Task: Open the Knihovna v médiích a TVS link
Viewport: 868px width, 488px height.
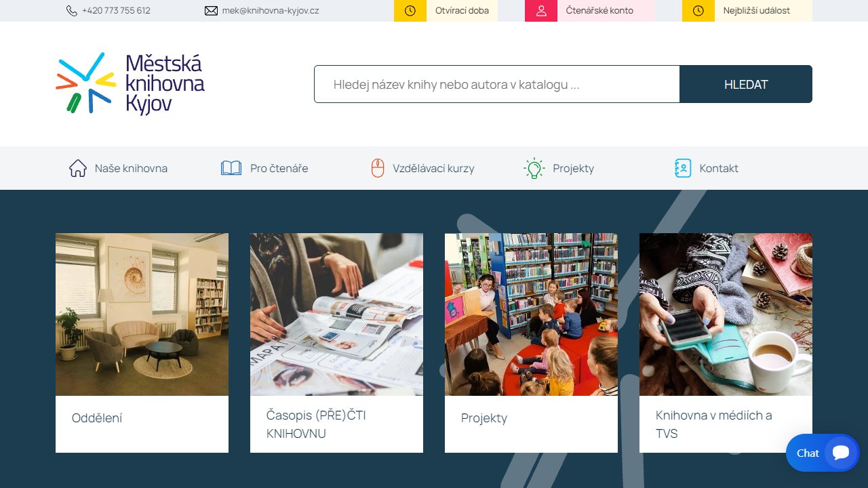Action: 713,424
